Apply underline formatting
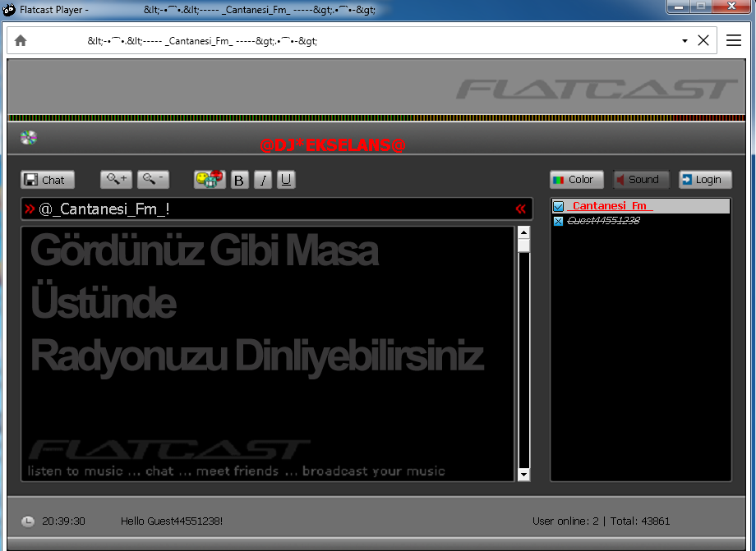This screenshot has width=756, height=551. point(286,180)
